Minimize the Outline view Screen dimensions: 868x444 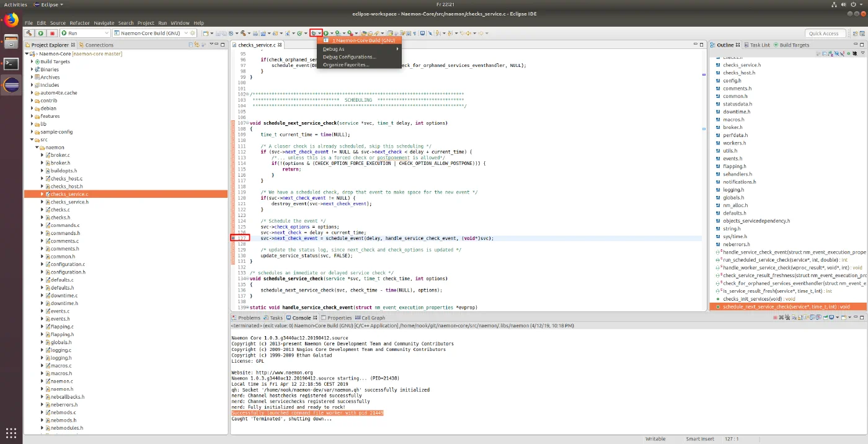tap(856, 45)
